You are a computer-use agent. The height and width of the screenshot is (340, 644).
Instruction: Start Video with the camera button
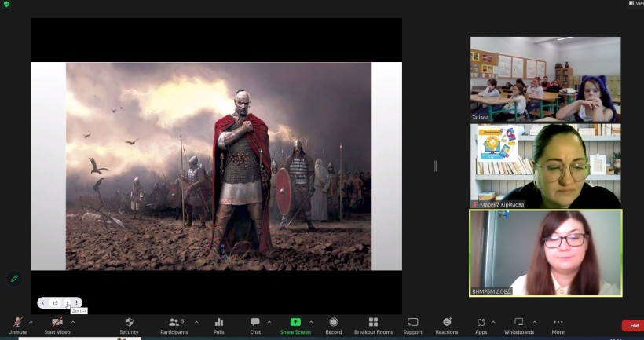57,325
